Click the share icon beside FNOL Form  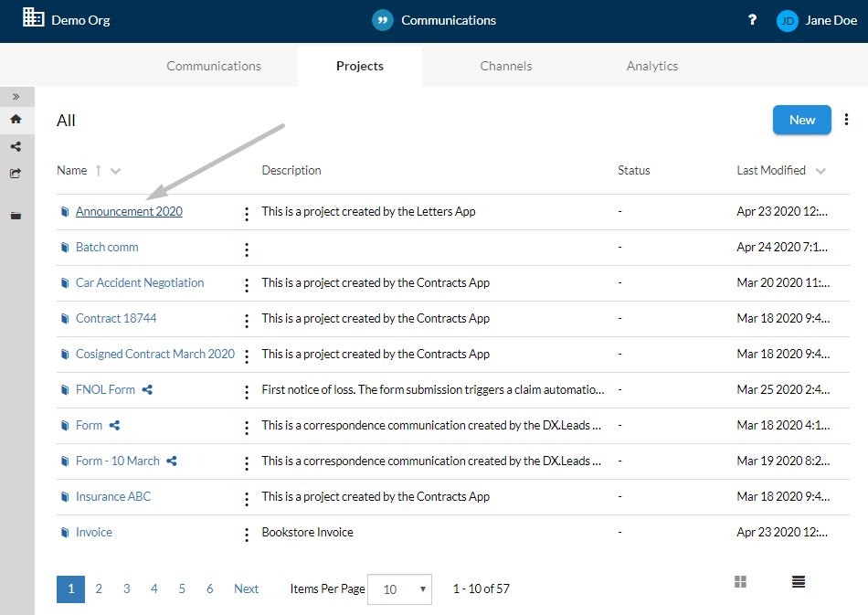click(x=147, y=389)
